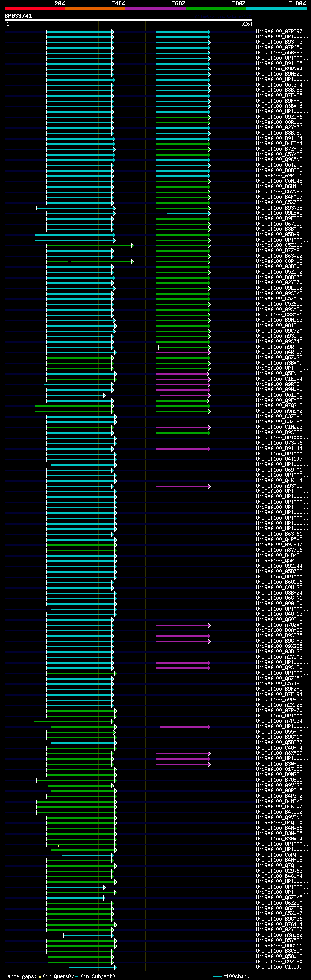Select hit label UniRef100_Q9LEV5
The width and height of the screenshot is (311, 980).
[279, 213]
